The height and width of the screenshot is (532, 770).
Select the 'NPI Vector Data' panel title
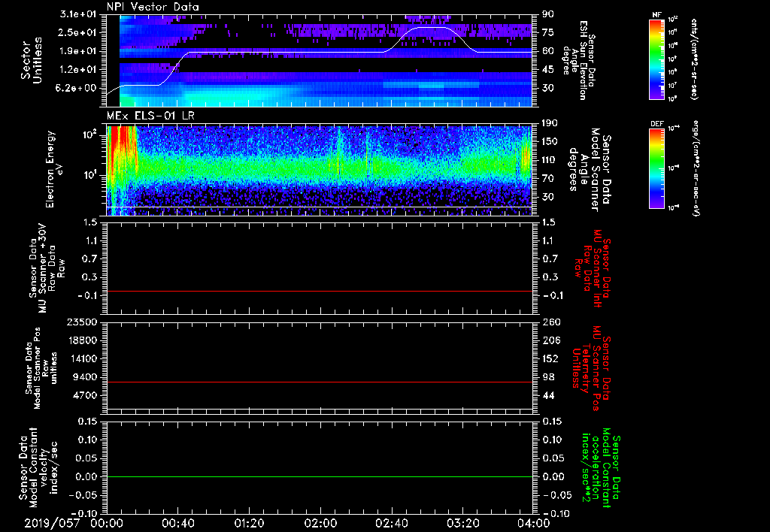pyautogui.click(x=153, y=7)
